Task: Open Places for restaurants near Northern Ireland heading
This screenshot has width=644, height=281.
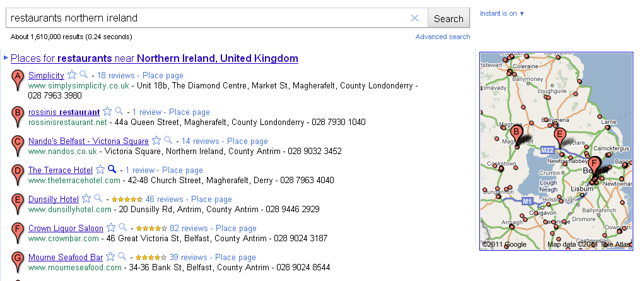Action: (155, 59)
